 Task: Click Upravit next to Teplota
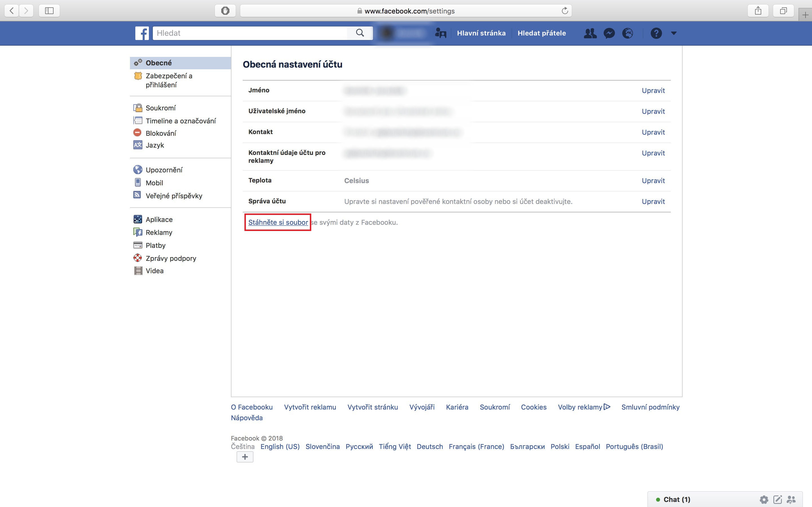653,181
